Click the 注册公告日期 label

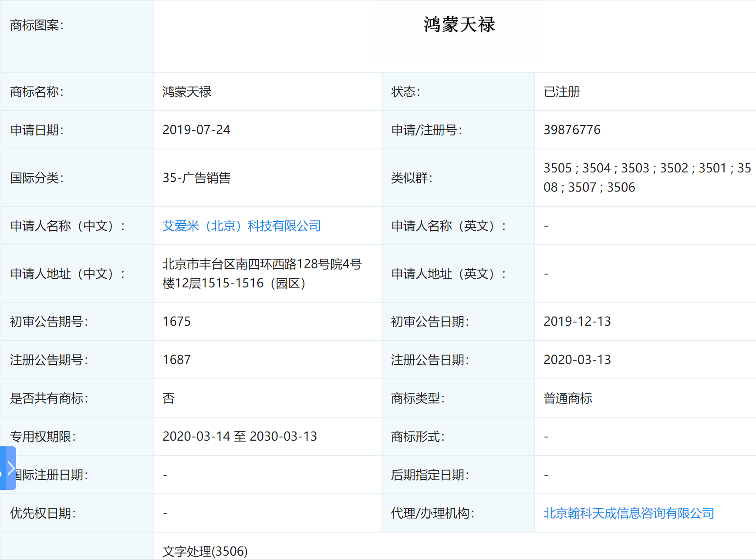[430, 360]
